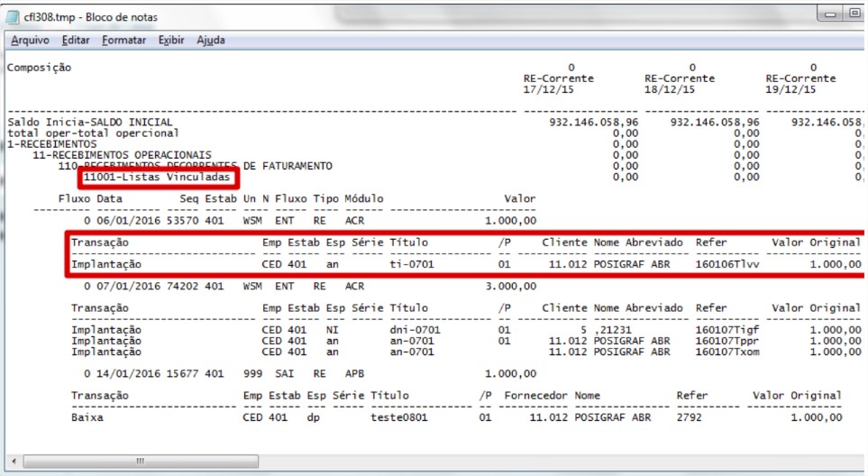
Task: Minimize the Bloco de notas window
Action: click(x=830, y=14)
